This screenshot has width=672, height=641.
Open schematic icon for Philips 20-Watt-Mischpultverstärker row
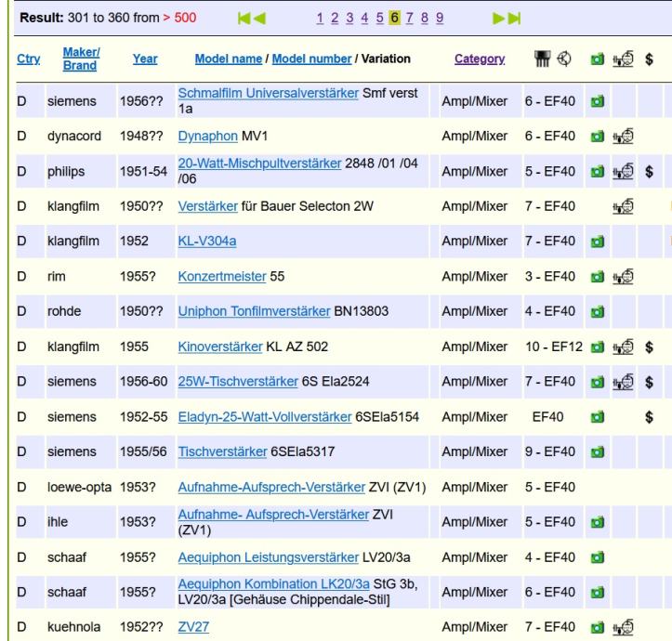click(x=623, y=171)
